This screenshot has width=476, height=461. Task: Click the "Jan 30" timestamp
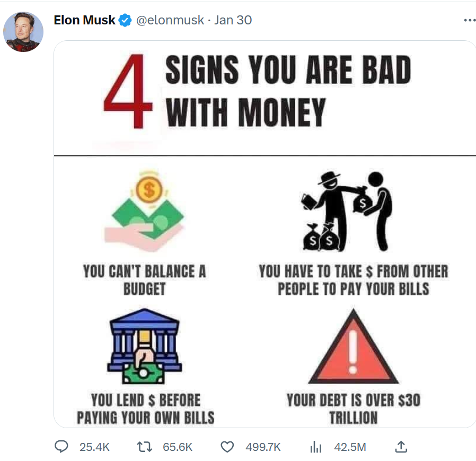(233, 21)
